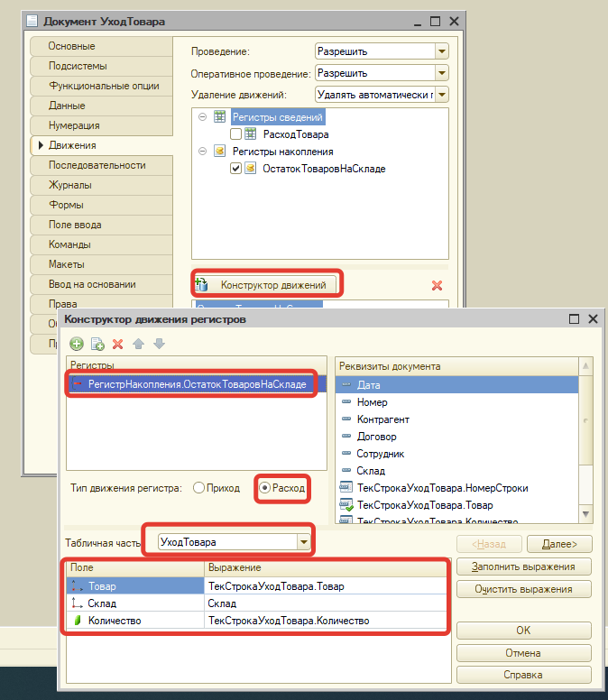Maximize the Конструктор движения регистров window

tap(574, 318)
